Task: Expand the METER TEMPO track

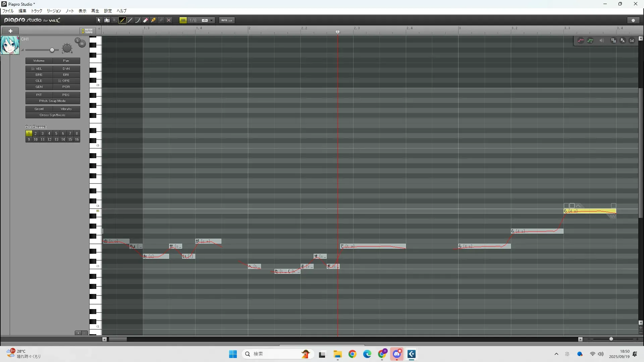Action: (x=88, y=31)
